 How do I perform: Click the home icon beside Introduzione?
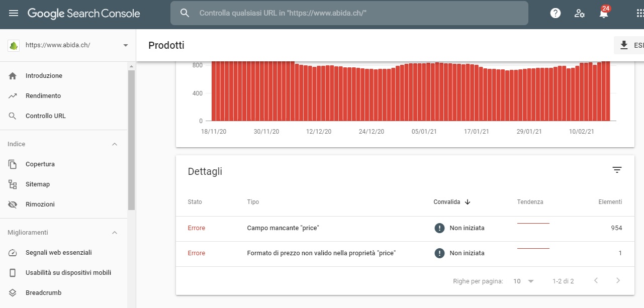tap(13, 76)
